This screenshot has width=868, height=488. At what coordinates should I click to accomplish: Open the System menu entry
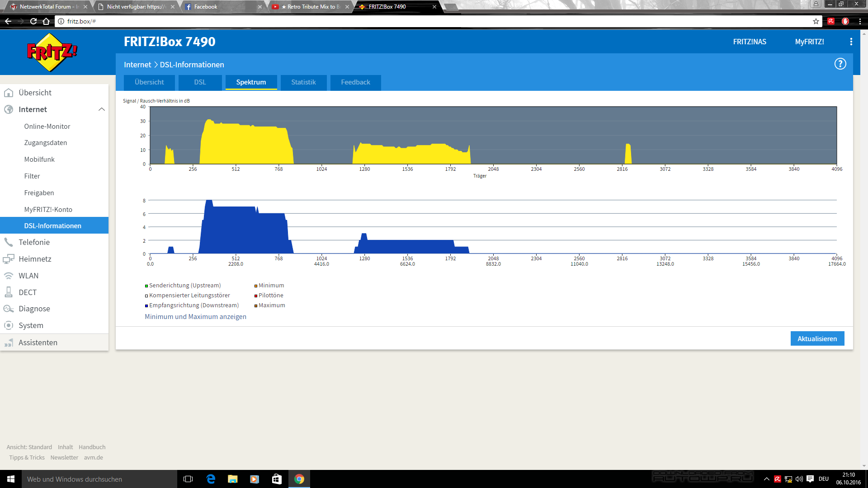31,325
